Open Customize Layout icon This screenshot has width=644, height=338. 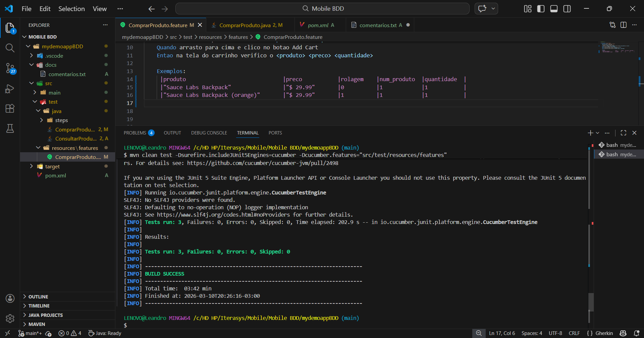coord(528,9)
